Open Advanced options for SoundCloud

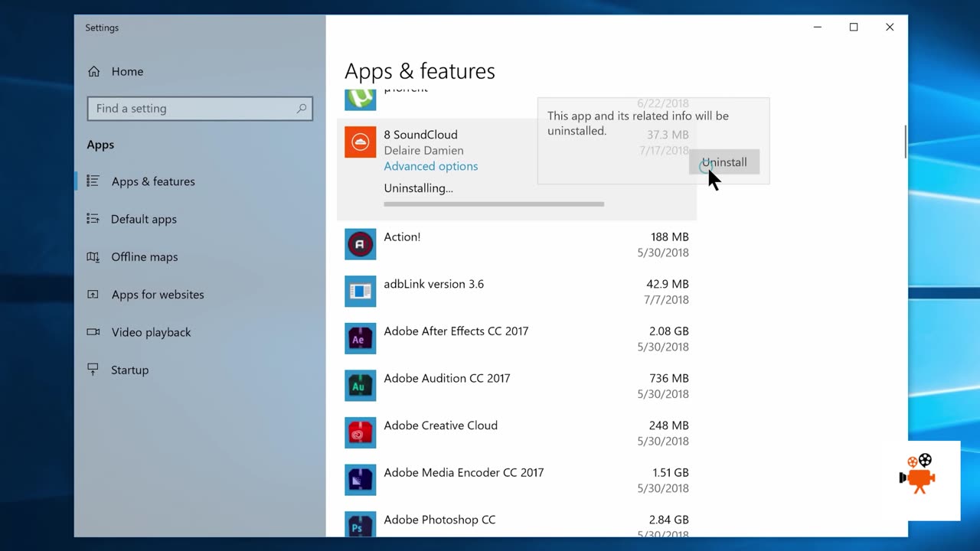pos(431,166)
